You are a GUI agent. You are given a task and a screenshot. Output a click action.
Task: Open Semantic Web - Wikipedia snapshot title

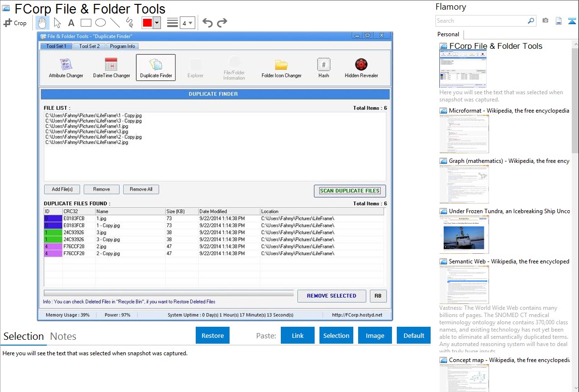pos(509,261)
